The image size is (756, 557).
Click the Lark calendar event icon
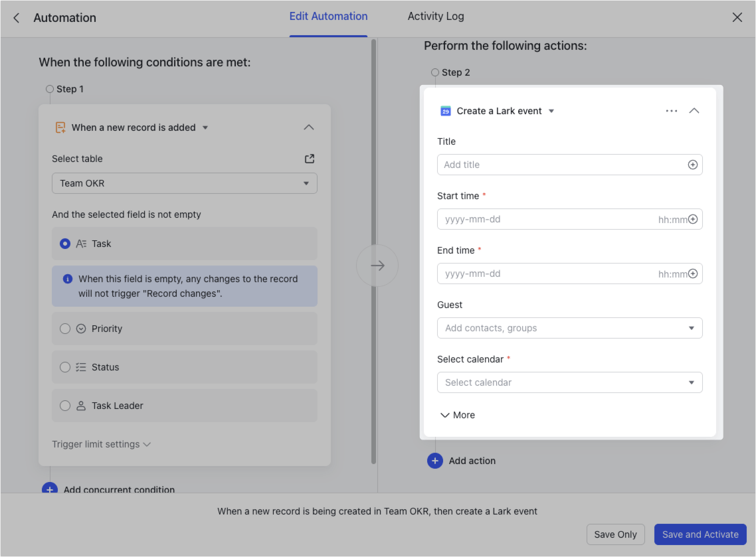coord(446,112)
